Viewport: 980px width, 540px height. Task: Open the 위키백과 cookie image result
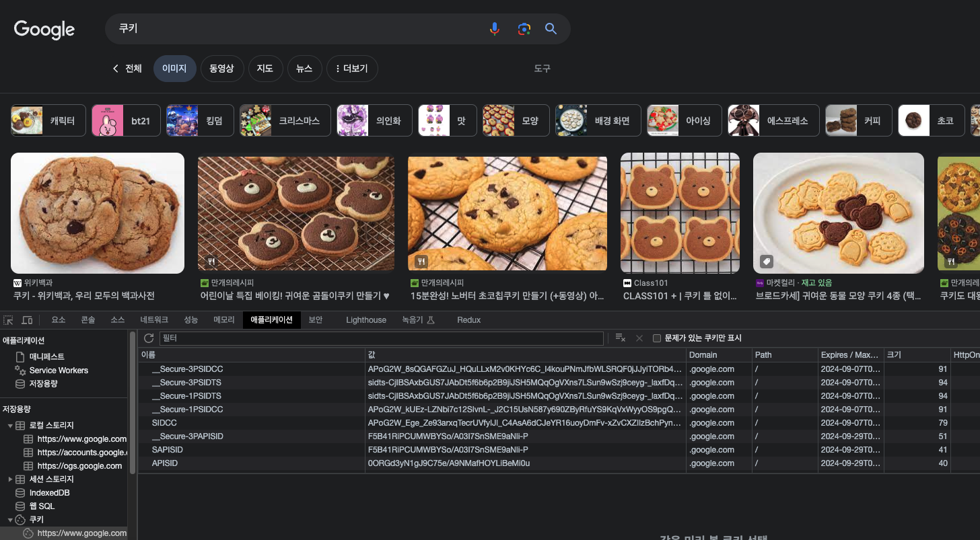[98, 213]
